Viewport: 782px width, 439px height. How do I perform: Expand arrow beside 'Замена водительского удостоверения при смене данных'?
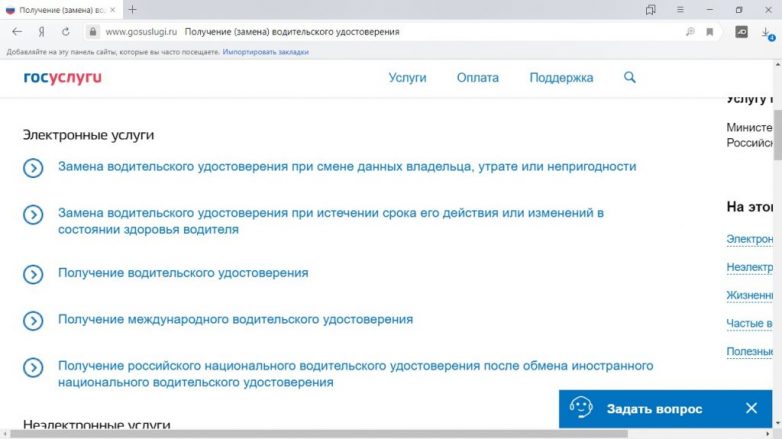coord(33,167)
